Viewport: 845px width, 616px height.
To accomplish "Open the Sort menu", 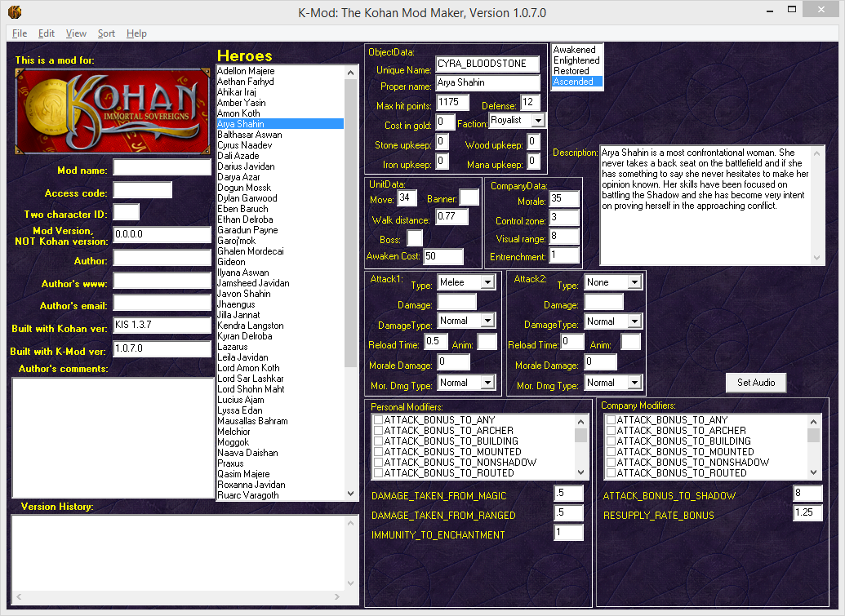I will click(106, 33).
